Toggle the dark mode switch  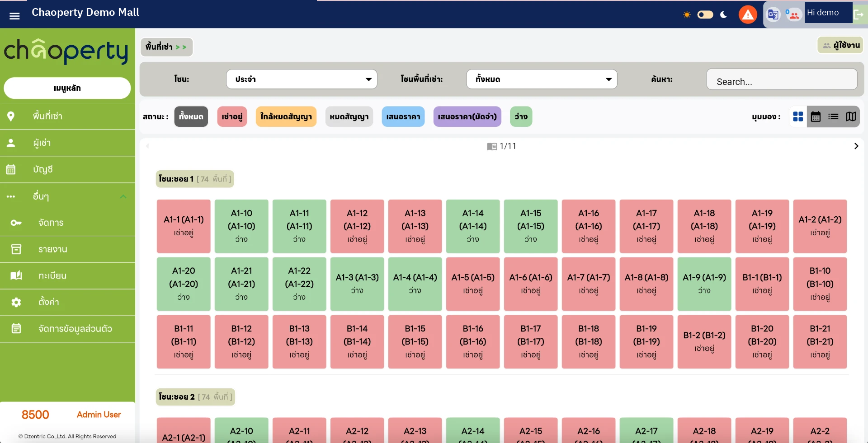tap(705, 15)
